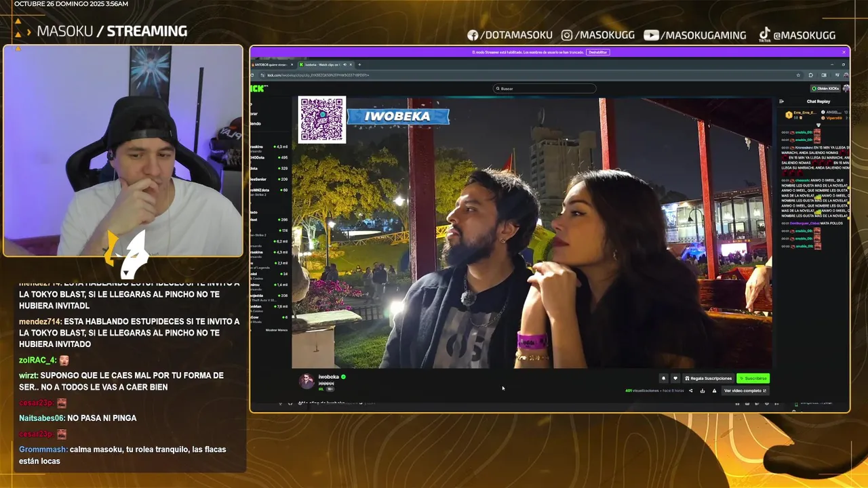Open Facebook /DOTAMASOKU overlay link
Viewport: 868px width, 488px height.
(510, 35)
